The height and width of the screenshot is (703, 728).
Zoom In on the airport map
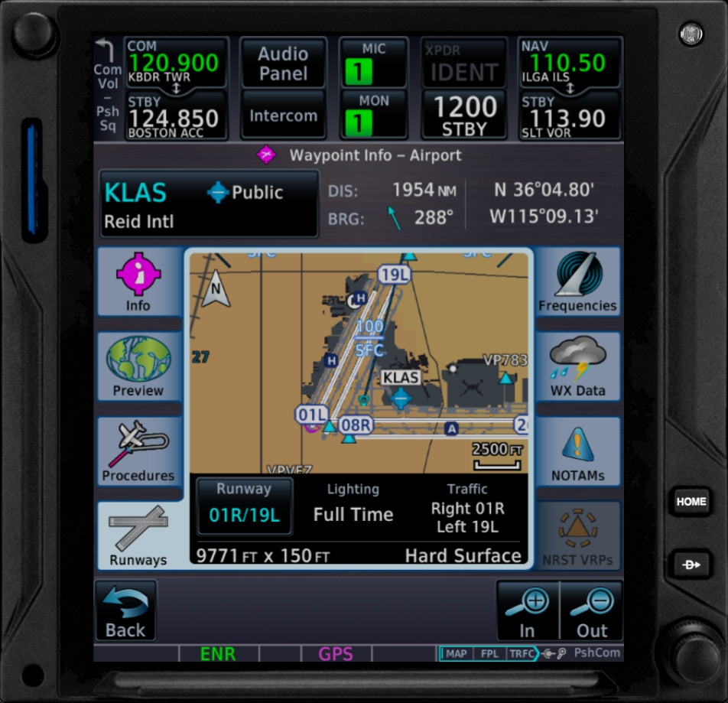point(528,610)
